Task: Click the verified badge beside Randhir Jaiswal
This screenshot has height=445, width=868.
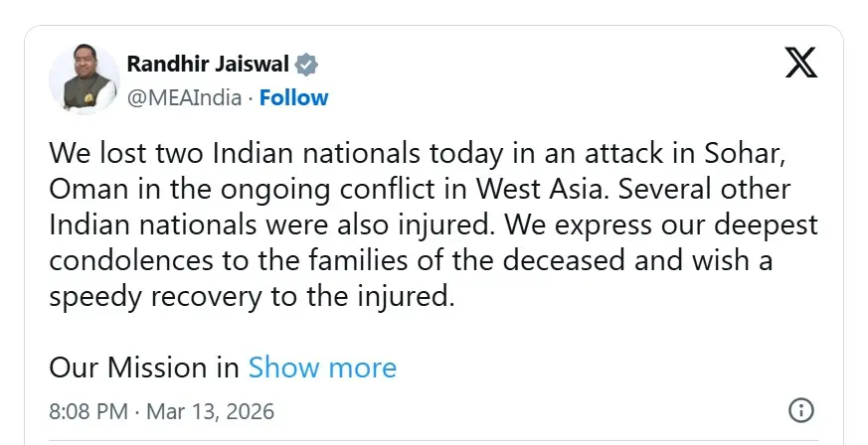Action: 307,66
